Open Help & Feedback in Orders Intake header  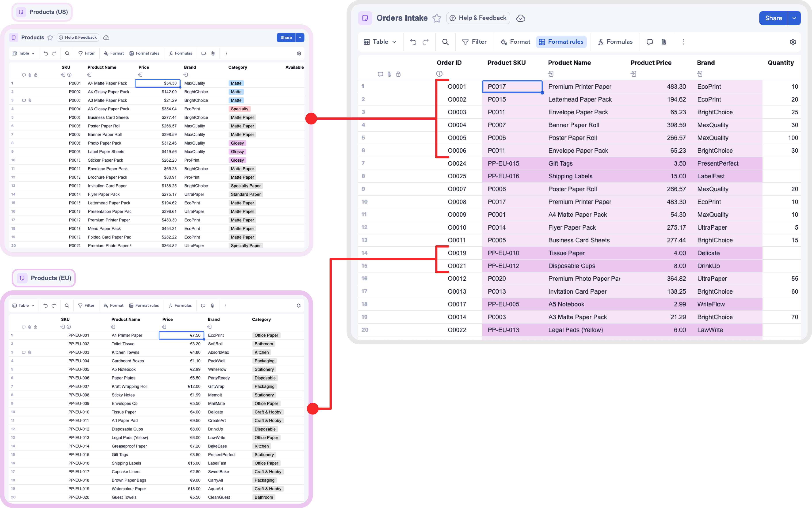[x=478, y=18]
